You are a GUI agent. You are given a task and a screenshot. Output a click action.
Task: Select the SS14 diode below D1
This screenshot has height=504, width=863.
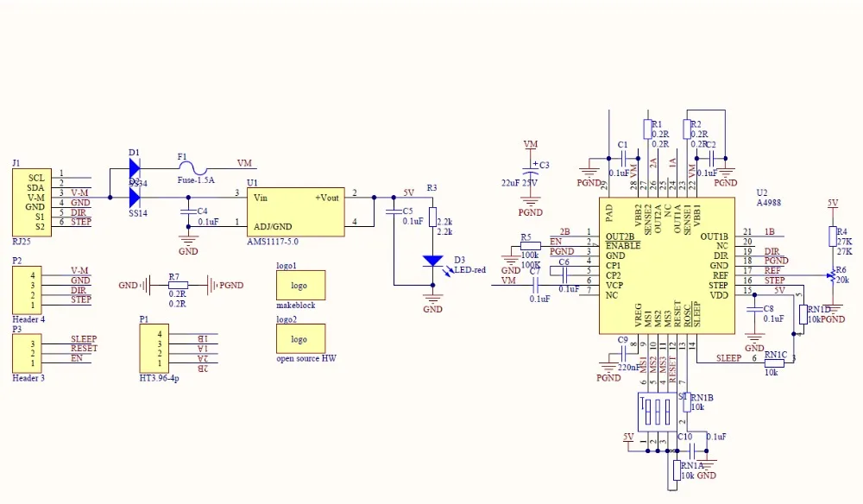[x=135, y=197]
